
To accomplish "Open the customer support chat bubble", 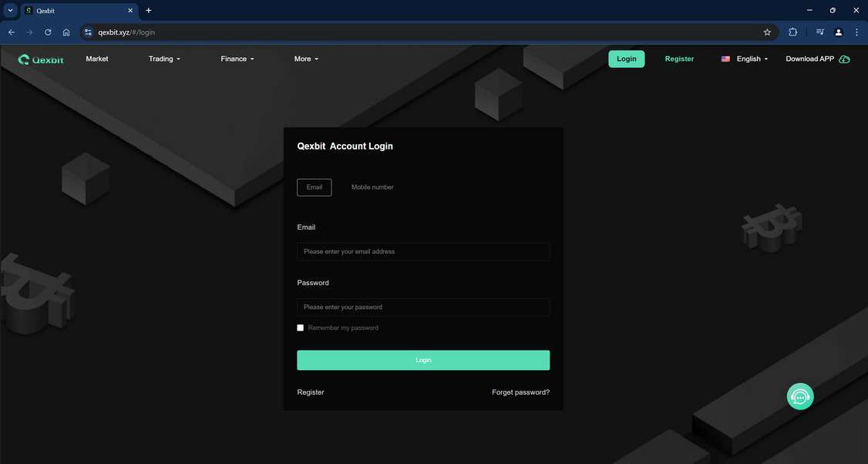I will click(800, 396).
